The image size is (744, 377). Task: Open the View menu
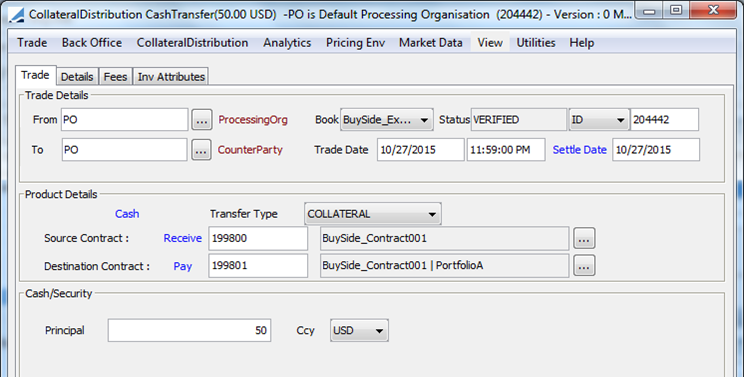490,43
